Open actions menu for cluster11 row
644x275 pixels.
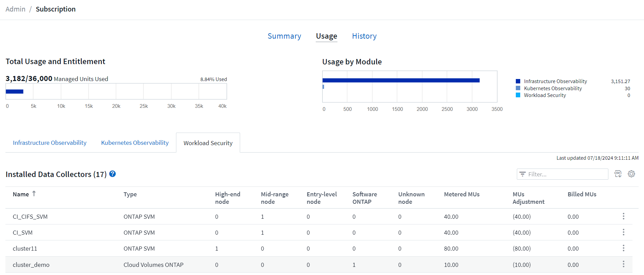(x=623, y=248)
